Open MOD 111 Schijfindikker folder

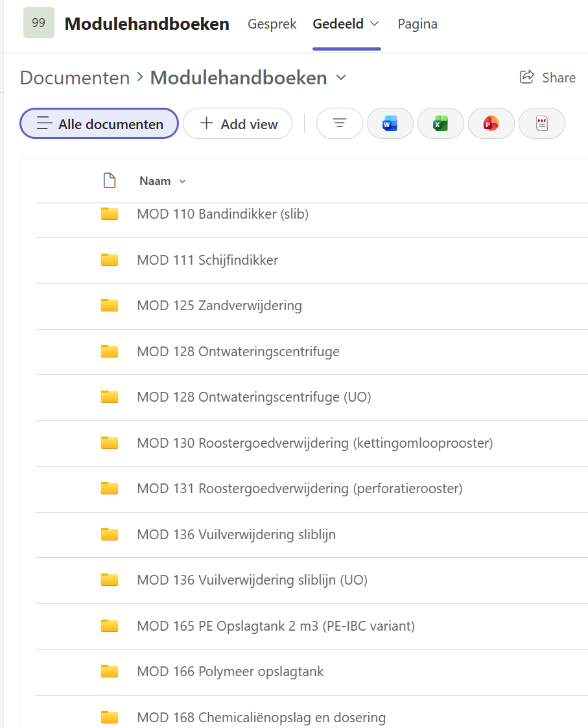tap(207, 260)
